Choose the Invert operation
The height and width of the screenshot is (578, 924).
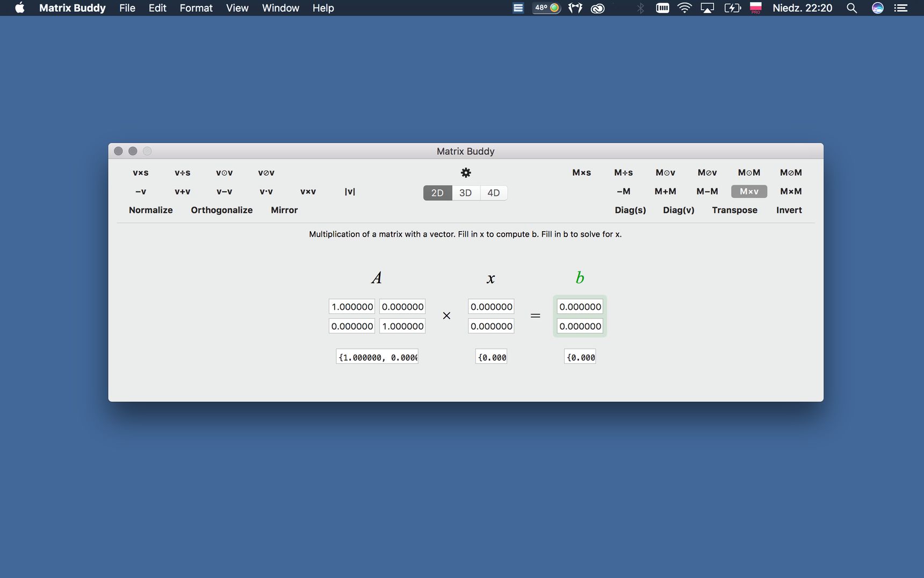tap(789, 210)
